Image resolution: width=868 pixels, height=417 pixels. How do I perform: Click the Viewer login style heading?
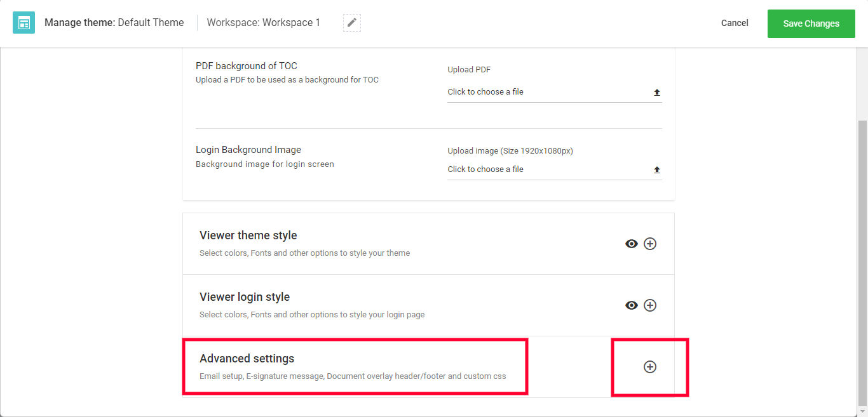[245, 297]
